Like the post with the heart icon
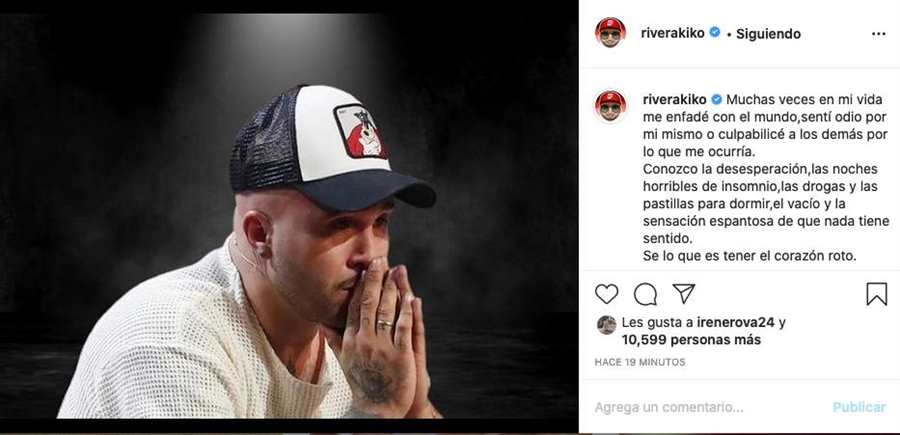 tap(607, 294)
